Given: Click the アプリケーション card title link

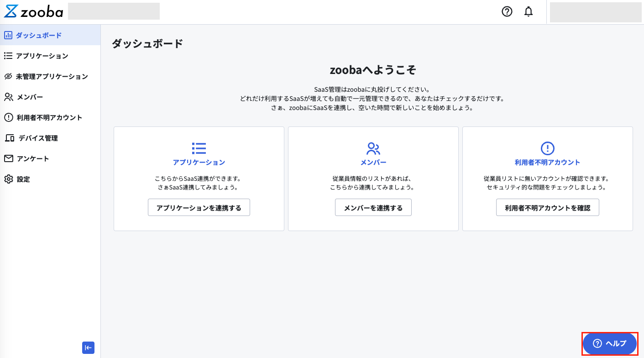Looking at the screenshot, I should [x=199, y=162].
